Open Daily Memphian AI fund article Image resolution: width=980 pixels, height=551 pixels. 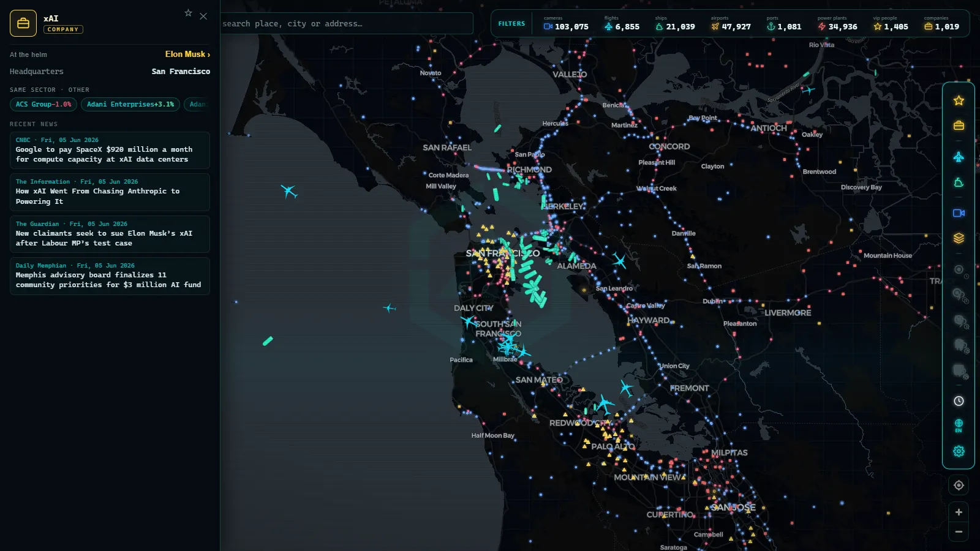(110, 276)
